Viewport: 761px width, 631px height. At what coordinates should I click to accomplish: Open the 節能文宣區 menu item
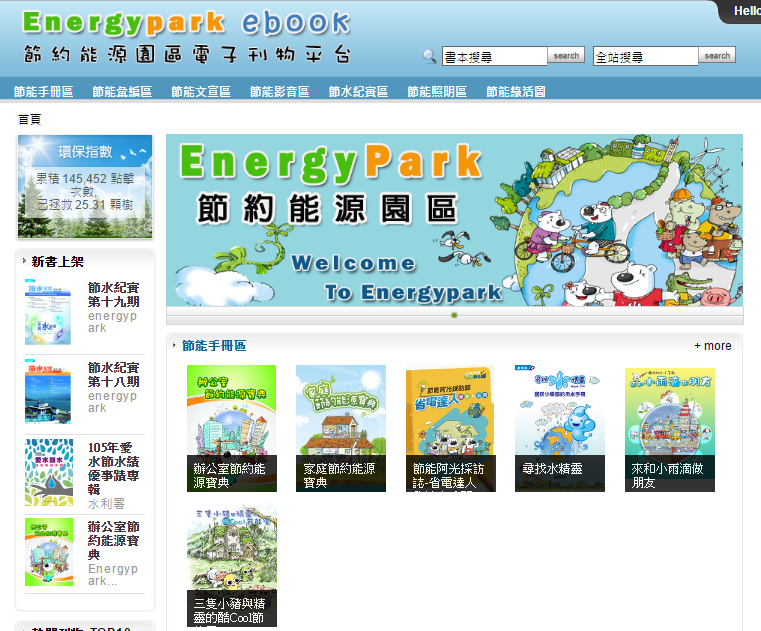coord(201,92)
